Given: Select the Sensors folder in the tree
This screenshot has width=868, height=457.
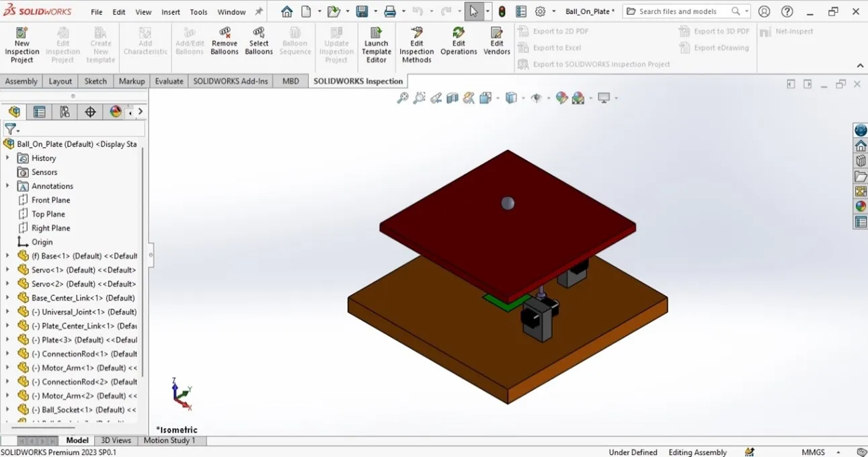Looking at the screenshot, I should click(44, 172).
